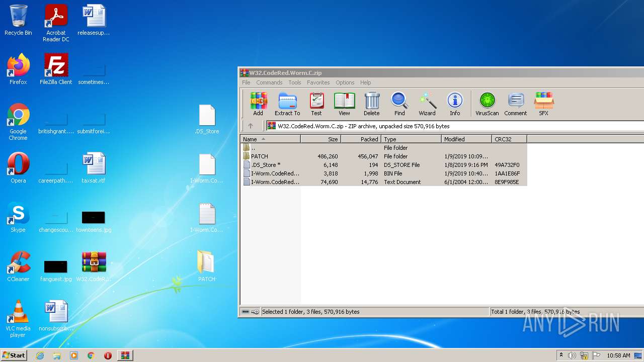Sort by Packed column header
The width and height of the screenshot is (644, 362).
tap(361, 139)
